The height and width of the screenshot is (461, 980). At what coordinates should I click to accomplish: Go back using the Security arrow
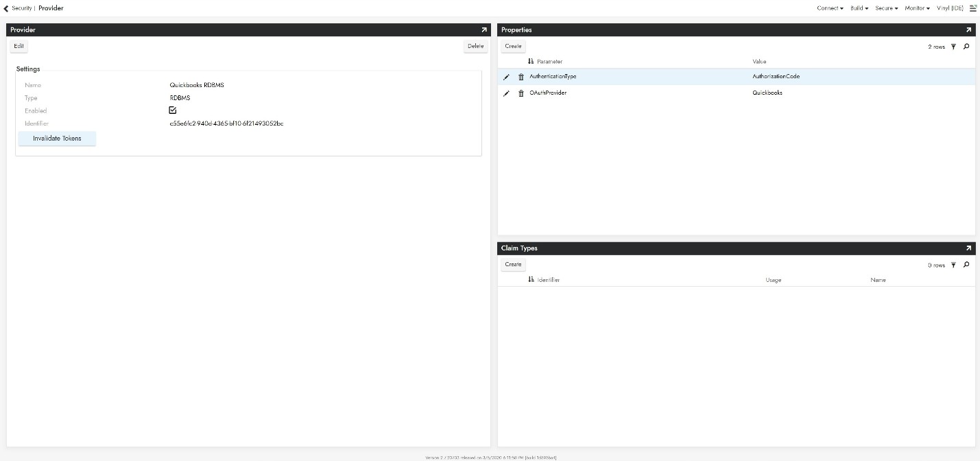[x=7, y=8]
